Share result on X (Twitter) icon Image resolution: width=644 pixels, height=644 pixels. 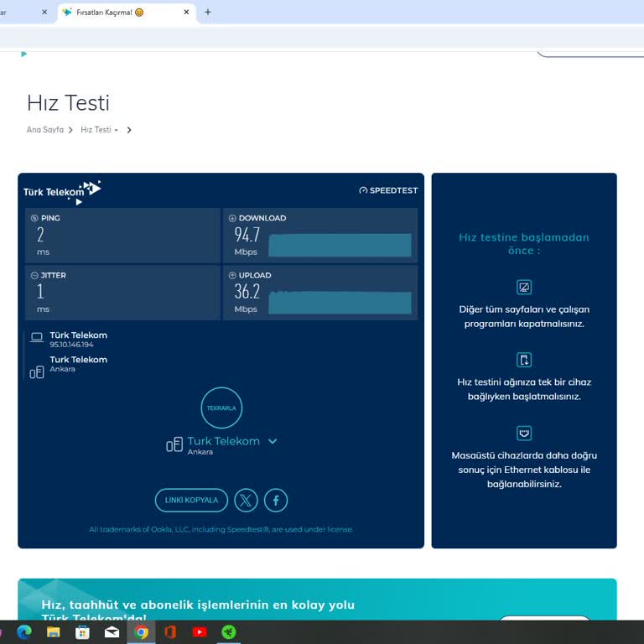pyautogui.click(x=246, y=501)
